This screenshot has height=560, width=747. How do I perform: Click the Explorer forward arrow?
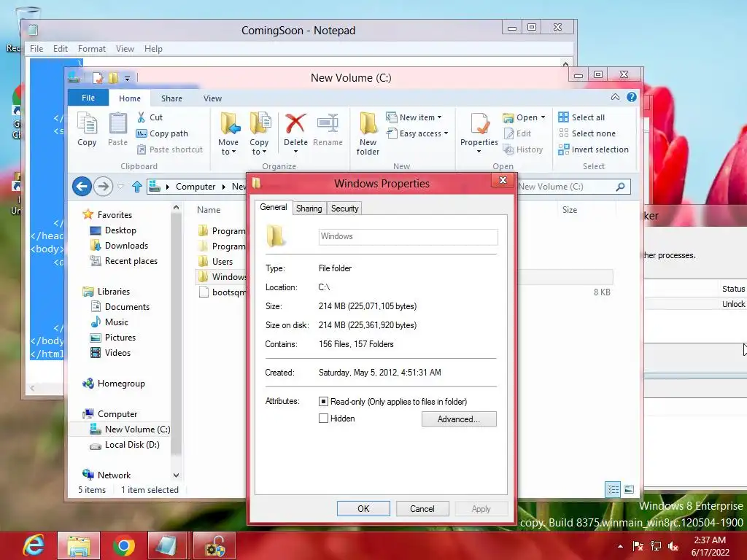pyautogui.click(x=103, y=186)
